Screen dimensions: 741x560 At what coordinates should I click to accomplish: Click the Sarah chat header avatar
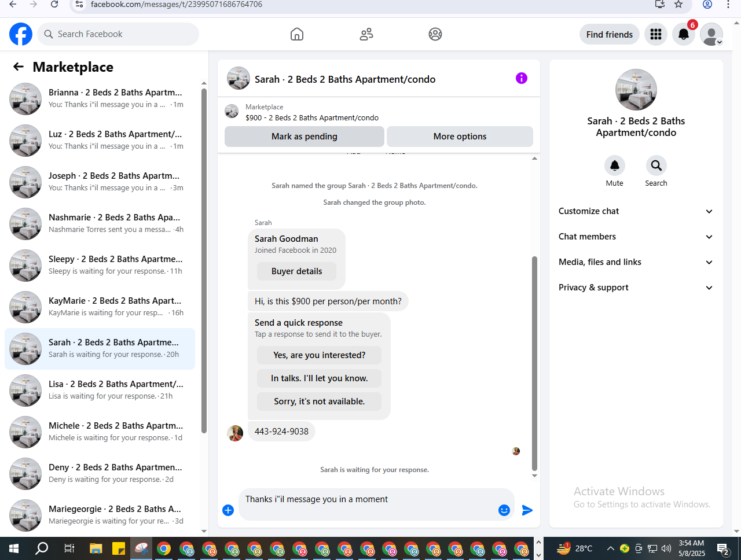click(x=239, y=78)
